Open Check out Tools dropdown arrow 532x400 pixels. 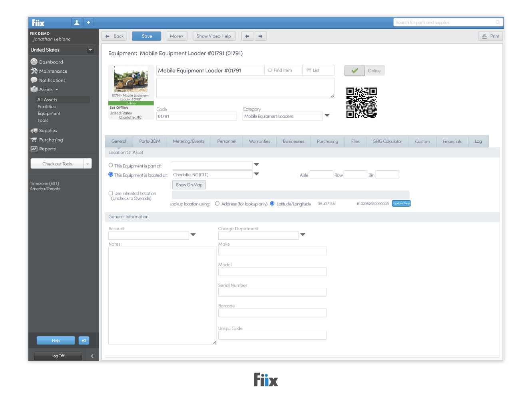[88, 164]
